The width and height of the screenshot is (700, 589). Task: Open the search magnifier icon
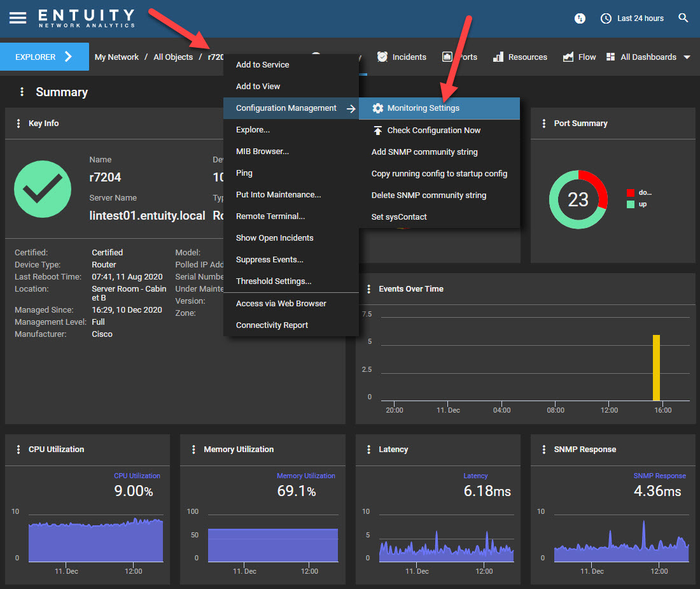683,18
